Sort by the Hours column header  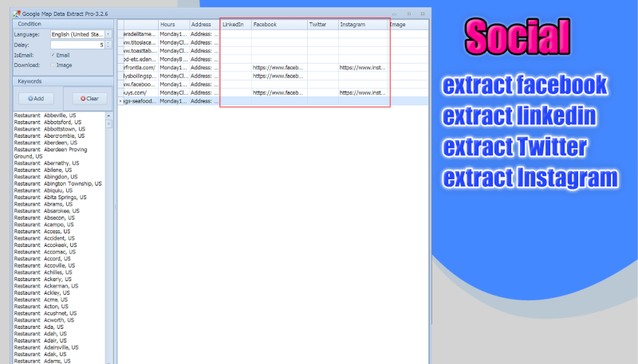[x=174, y=25]
